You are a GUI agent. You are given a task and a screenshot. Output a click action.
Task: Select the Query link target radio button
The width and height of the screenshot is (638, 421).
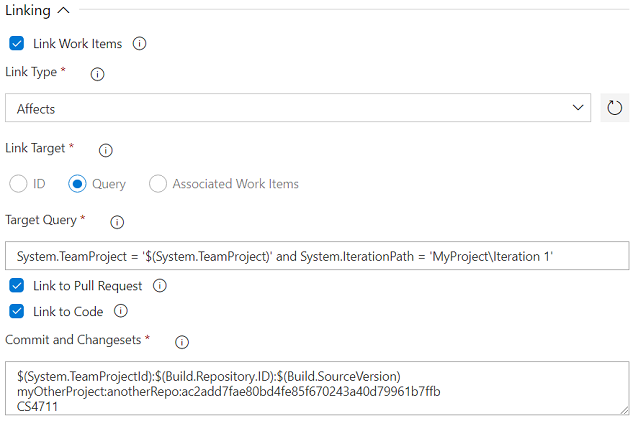(x=77, y=184)
